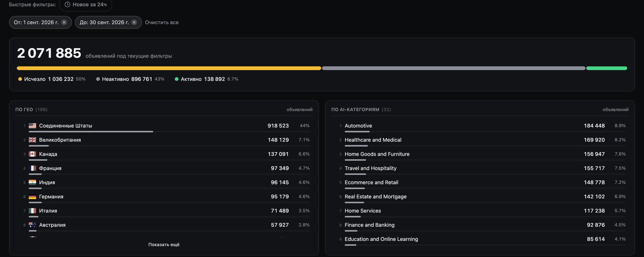Click the total 2 071 885 ads count

pyautogui.click(x=49, y=53)
